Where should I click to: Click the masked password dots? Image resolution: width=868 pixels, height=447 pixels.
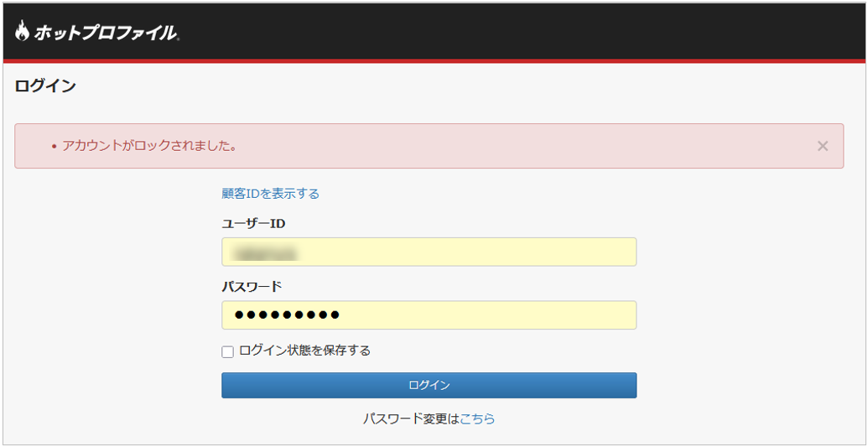point(287,315)
